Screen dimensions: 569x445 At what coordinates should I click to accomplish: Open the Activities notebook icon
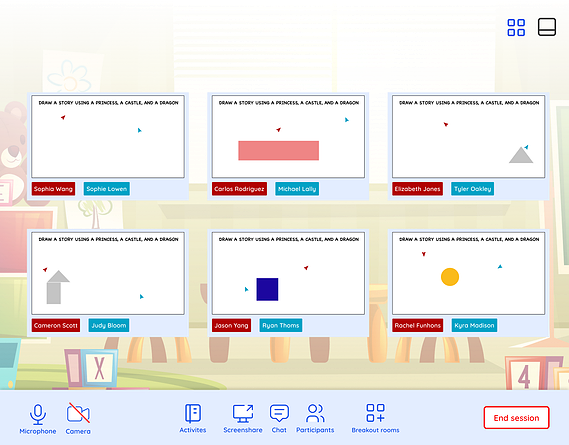coord(193,413)
